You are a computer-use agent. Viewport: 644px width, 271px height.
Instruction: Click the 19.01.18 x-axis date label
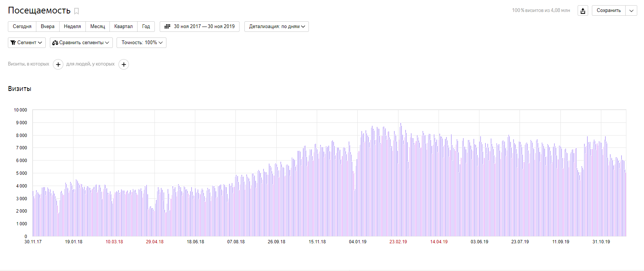coord(73,242)
